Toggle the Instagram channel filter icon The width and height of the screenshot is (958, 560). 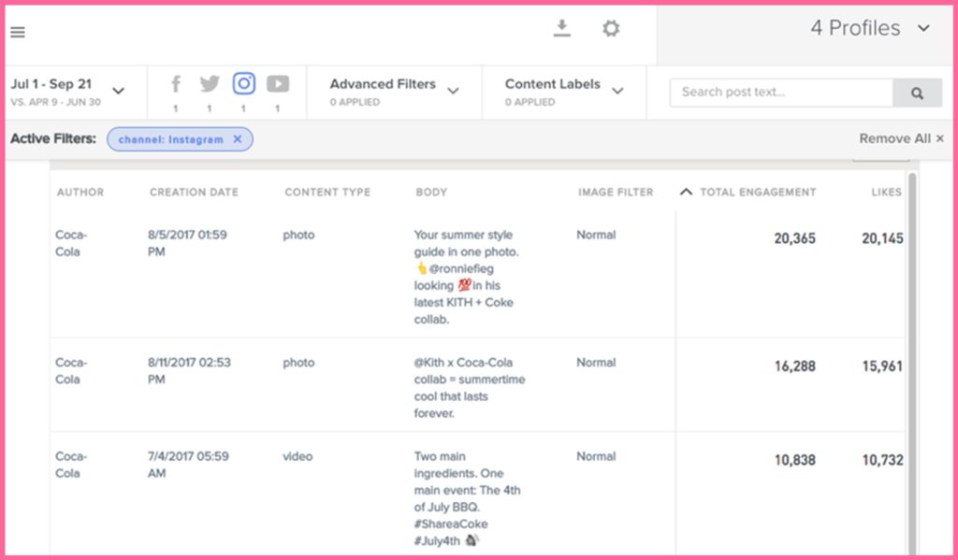(x=244, y=83)
